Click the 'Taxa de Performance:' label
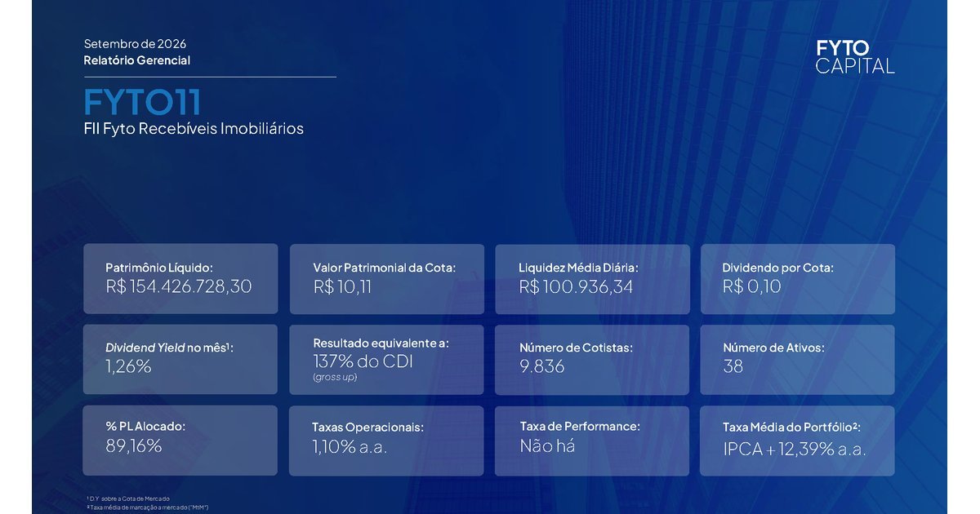 pos(580,426)
